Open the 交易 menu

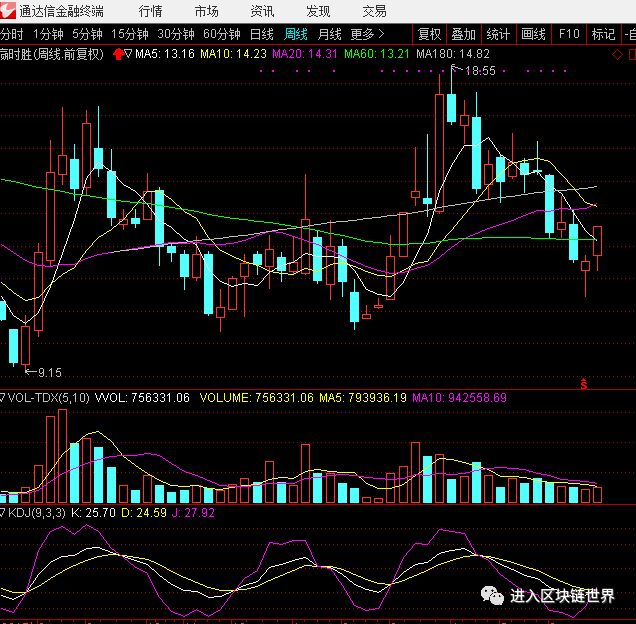[374, 11]
